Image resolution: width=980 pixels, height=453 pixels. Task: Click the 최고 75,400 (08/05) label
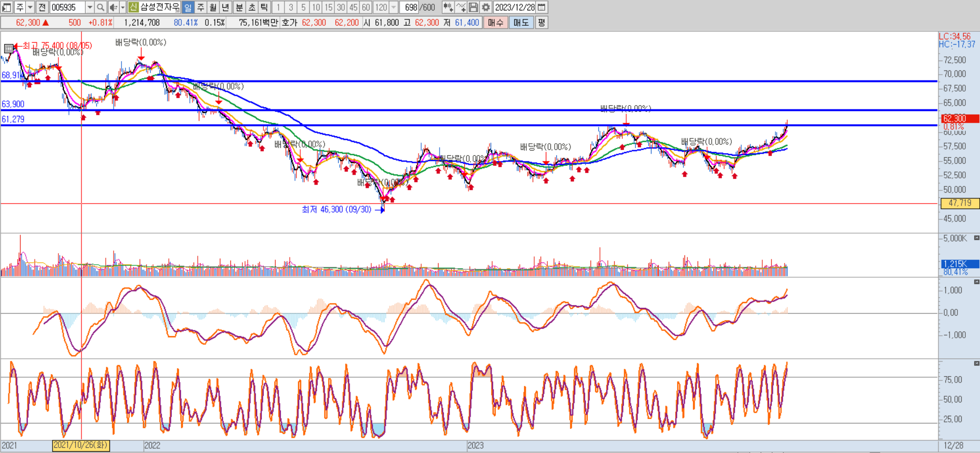(x=57, y=46)
